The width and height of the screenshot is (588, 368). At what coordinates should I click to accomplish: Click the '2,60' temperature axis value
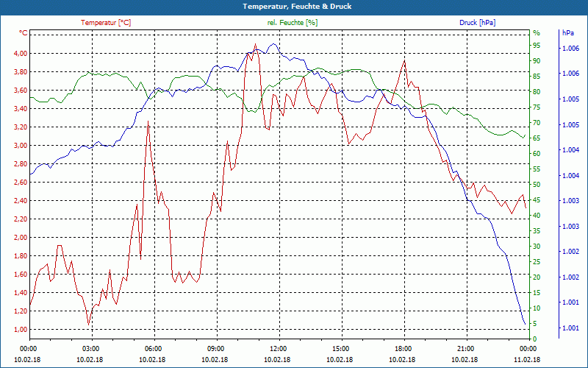click(x=21, y=182)
